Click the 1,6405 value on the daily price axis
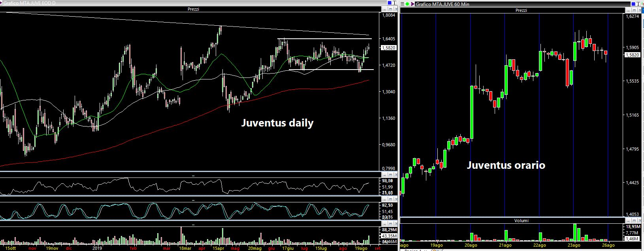Image resolution: width=644 pixels, height=251 pixels. point(389,39)
